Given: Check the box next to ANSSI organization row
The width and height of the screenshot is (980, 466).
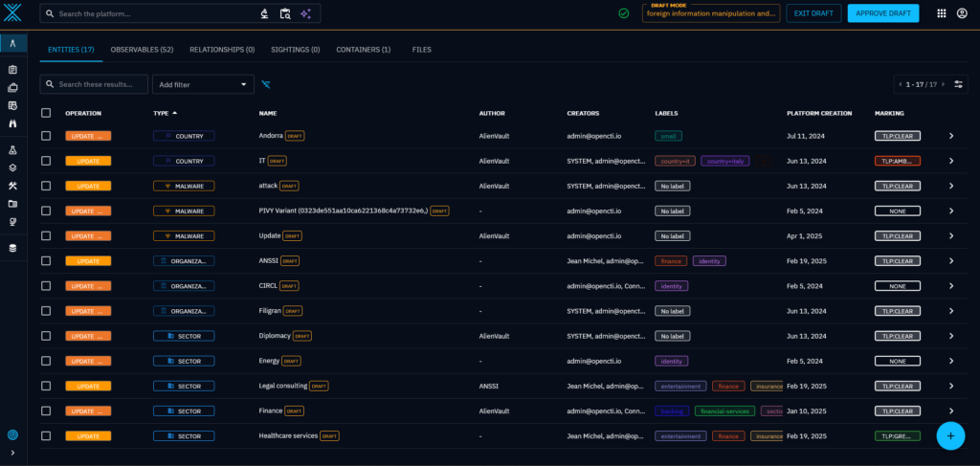Looking at the screenshot, I should (x=46, y=260).
